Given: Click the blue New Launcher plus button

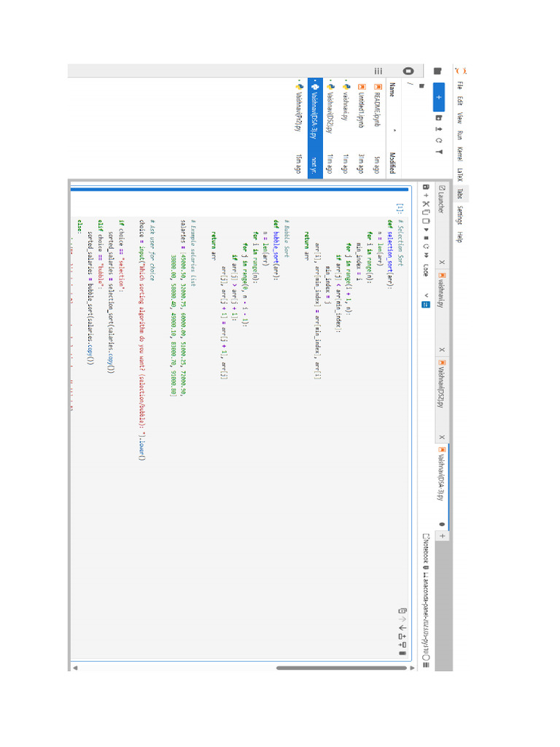Looking at the screenshot, I should point(438,97).
